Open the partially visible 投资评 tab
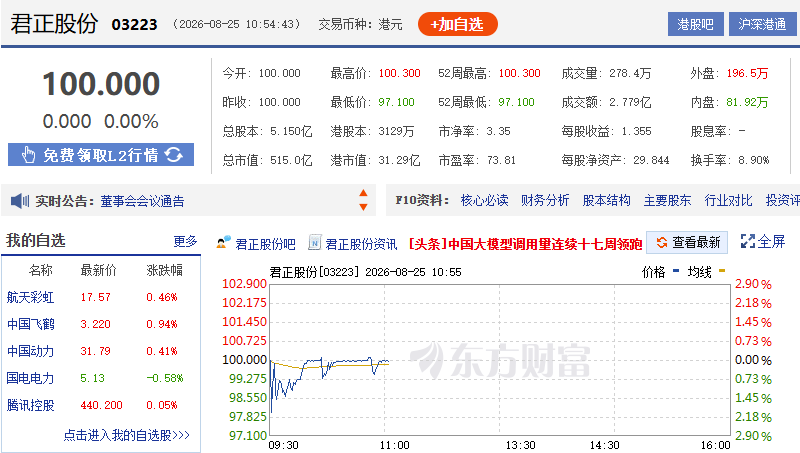This screenshot has width=800, height=453. [x=783, y=200]
